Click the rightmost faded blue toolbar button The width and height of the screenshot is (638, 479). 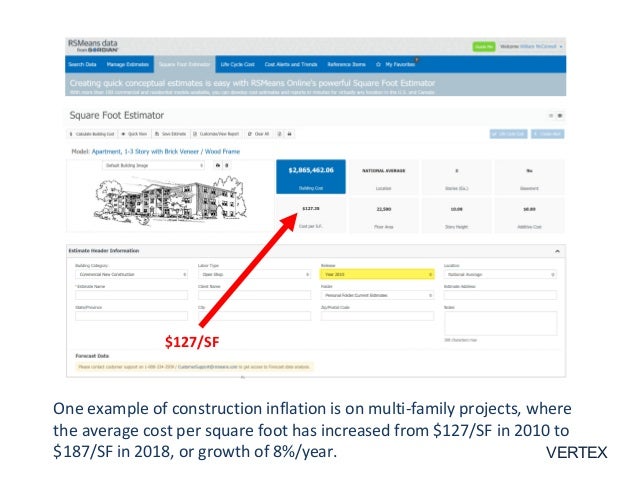point(547,134)
